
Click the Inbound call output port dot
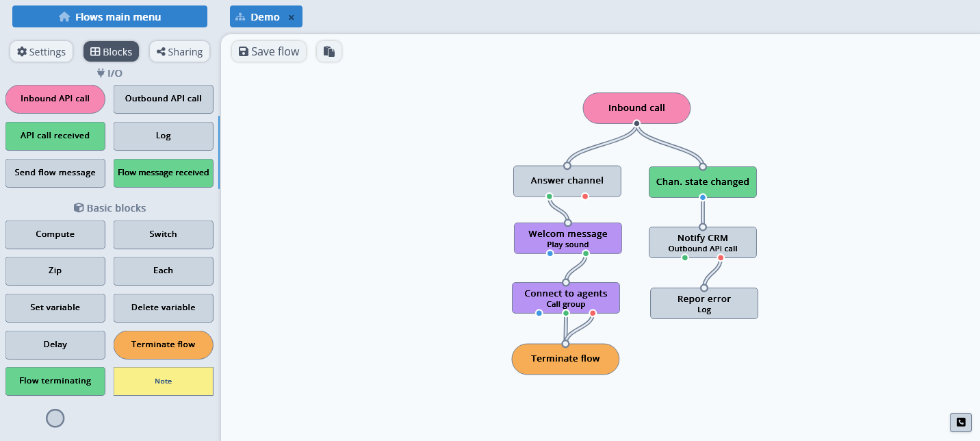[x=636, y=124]
